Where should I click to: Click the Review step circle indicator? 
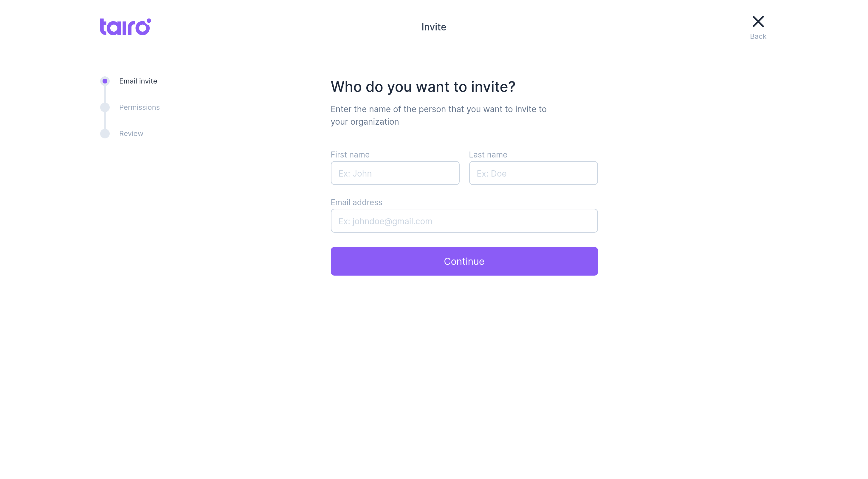(105, 134)
